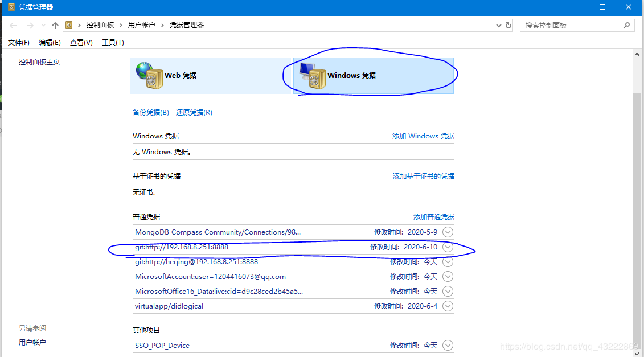Click 添加 Windows 凭据 link
The image size is (644, 357).
tap(423, 136)
